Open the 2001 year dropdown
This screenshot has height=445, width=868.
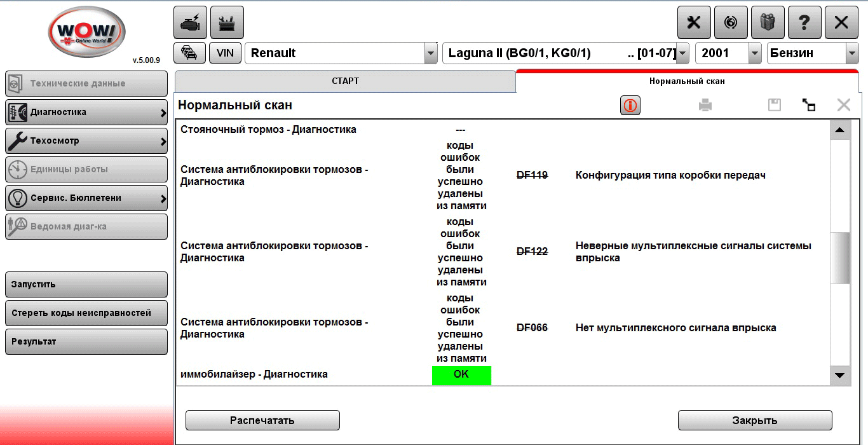[755, 53]
